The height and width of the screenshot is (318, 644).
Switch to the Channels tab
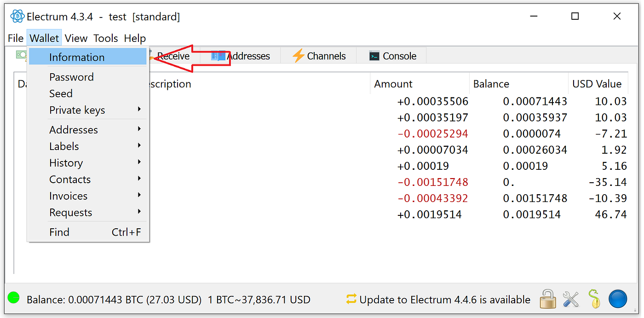coord(319,56)
